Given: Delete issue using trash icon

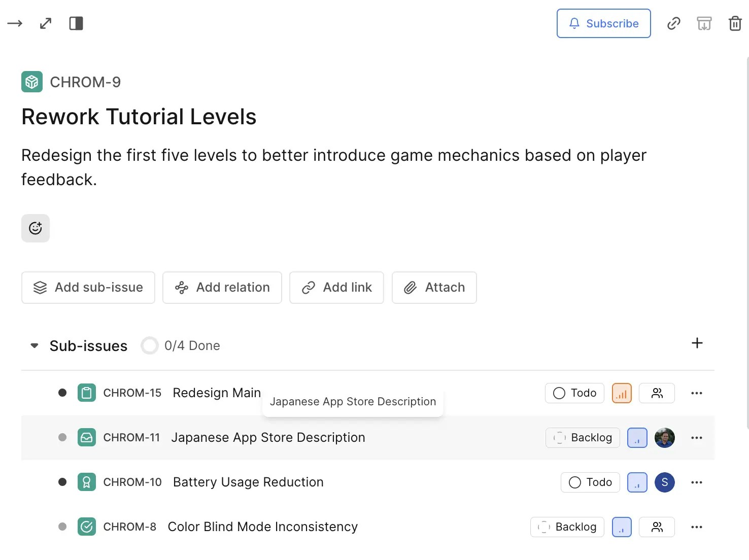Looking at the screenshot, I should pyautogui.click(x=735, y=23).
